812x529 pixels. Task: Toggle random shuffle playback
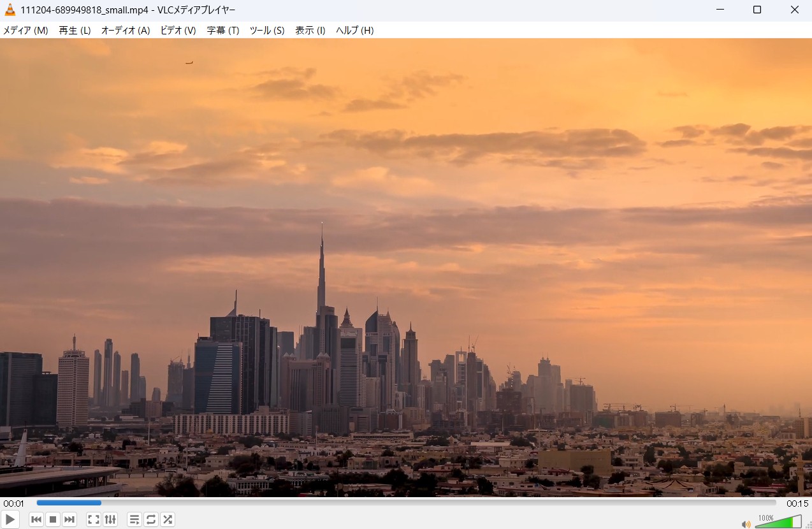tap(168, 519)
